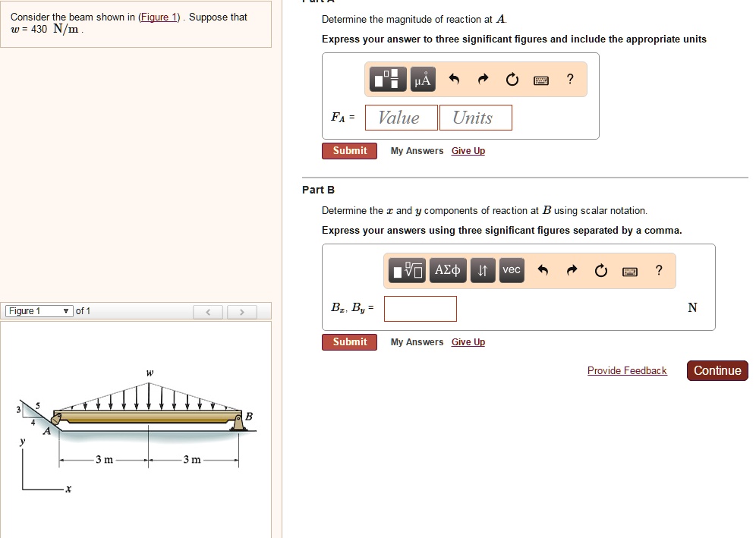The height and width of the screenshot is (538, 756).
Task: Reset the Part B answer with refresh icon
Action: (x=600, y=270)
